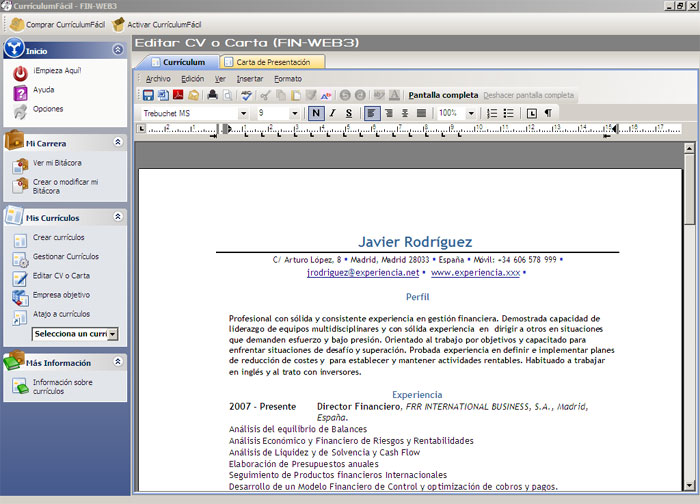Align text to the right

388,113
